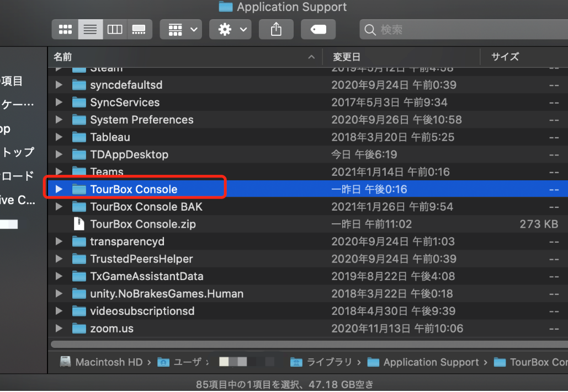Image resolution: width=568 pixels, height=392 pixels.
Task: Switch to gallery view mode
Action: [139, 29]
